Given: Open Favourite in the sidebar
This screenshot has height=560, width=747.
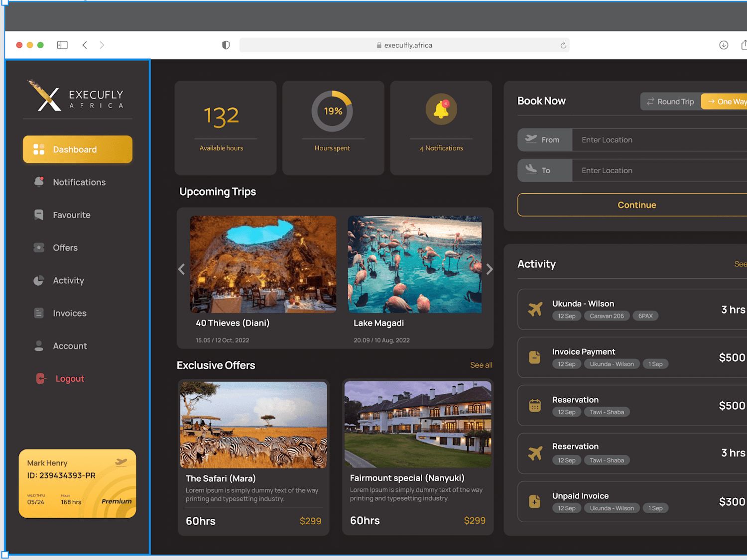Looking at the screenshot, I should click(x=72, y=215).
